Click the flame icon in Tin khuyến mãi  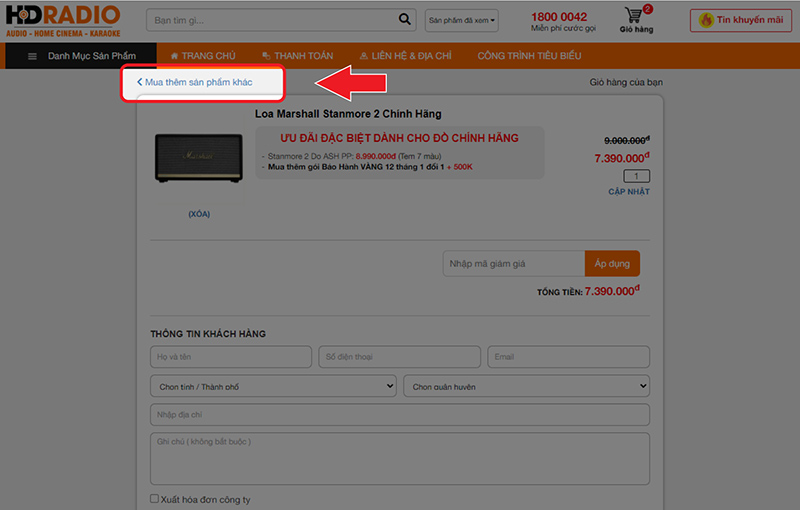tap(706, 20)
